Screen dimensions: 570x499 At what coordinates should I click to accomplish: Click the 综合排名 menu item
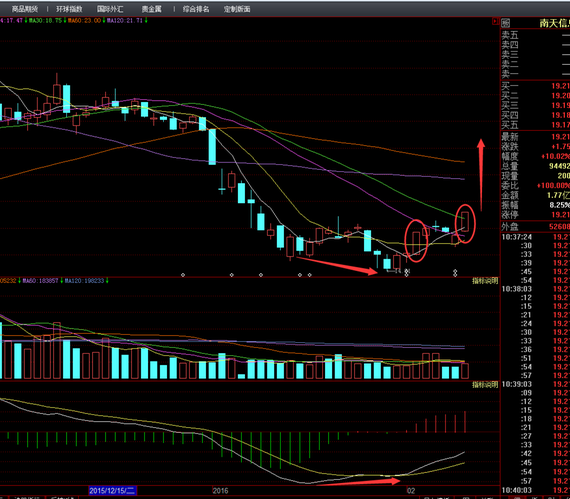[x=196, y=9]
